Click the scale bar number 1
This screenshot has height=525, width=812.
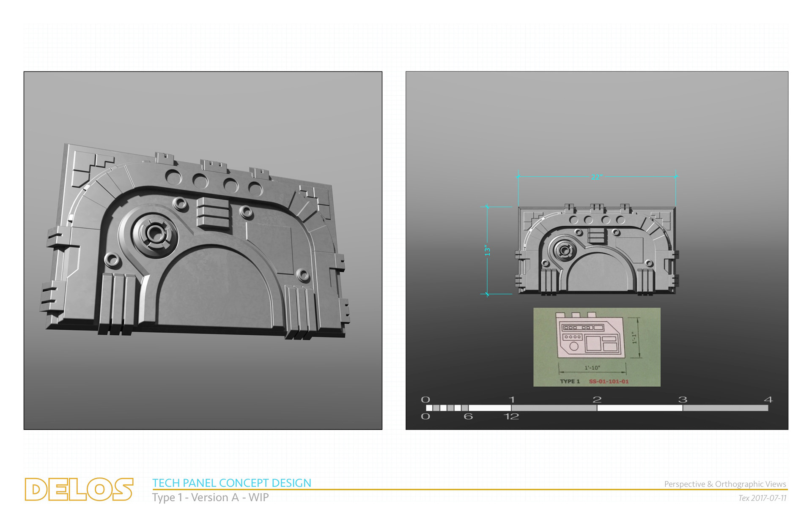[512, 399]
